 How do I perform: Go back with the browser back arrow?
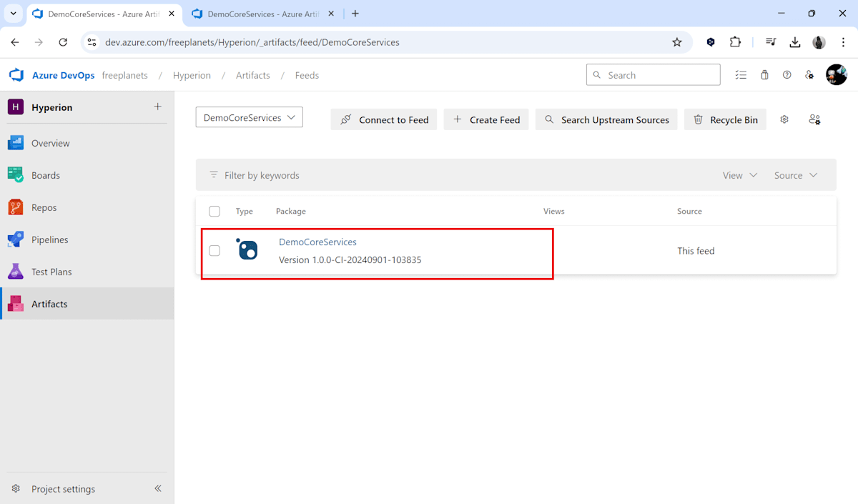pos(15,42)
